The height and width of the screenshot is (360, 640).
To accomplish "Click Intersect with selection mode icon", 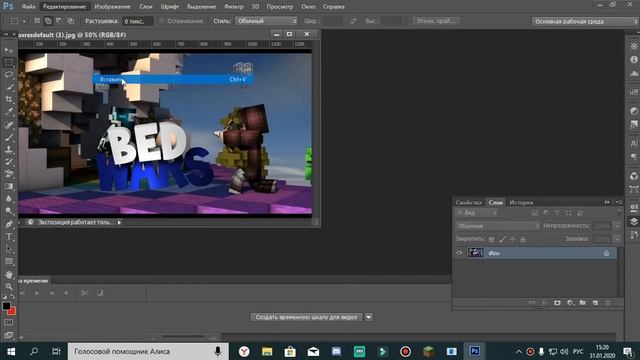I will pos(71,21).
